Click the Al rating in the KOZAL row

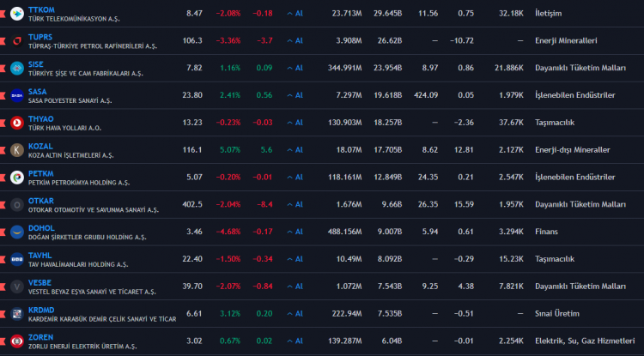295,150
